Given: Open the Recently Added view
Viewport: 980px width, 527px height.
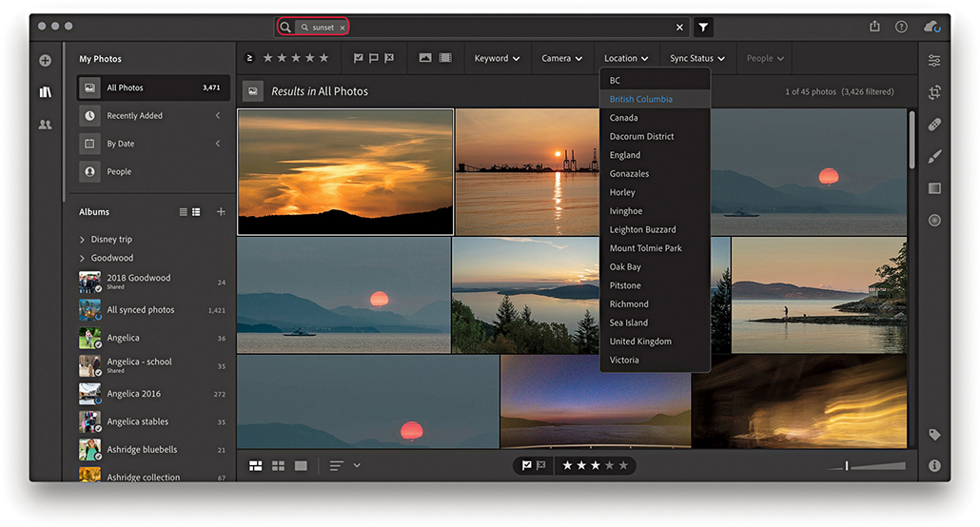Looking at the screenshot, I should [134, 116].
